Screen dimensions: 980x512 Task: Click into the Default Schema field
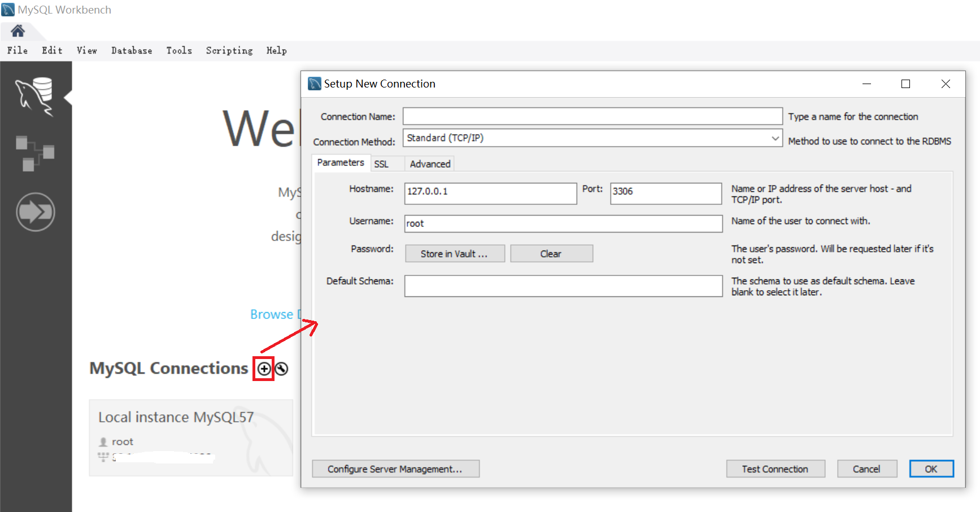[x=563, y=286]
